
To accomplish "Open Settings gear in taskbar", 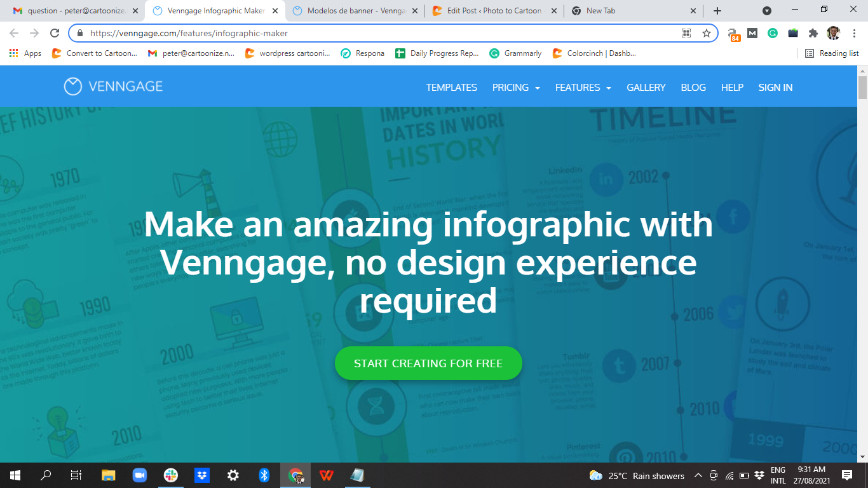I will tap(233, 475).
